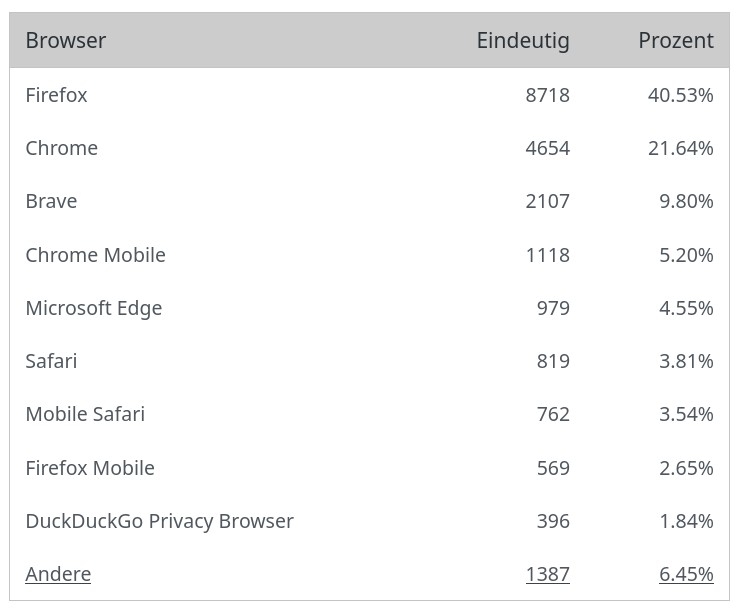
Task: Click Microsoft Edge's 979 unique count
Action: (553, 308)
